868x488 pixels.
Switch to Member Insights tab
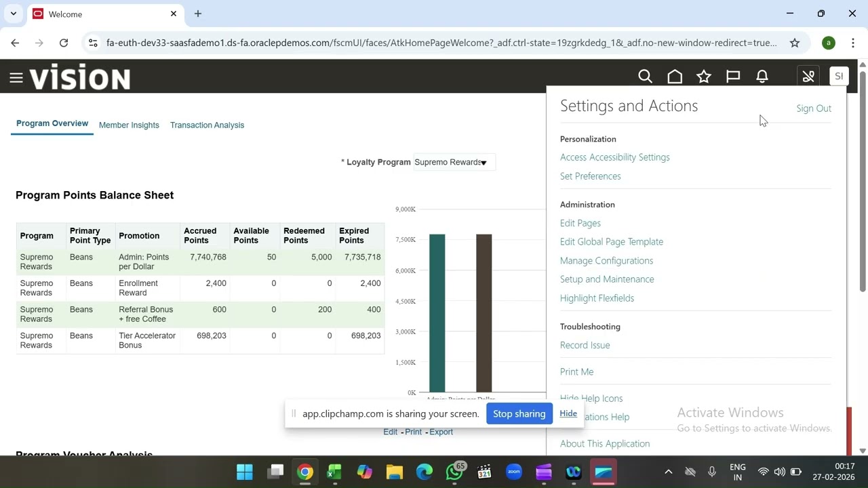click(129, 125)
